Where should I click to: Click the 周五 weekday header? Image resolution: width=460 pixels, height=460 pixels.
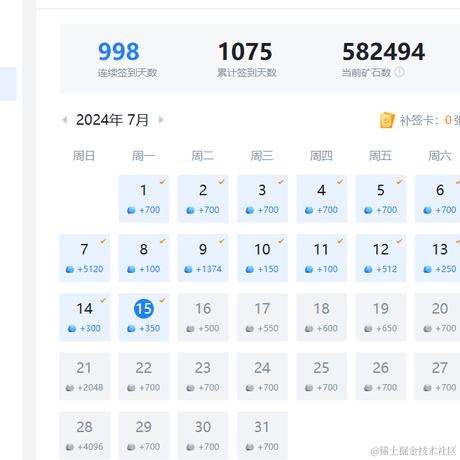380,156
